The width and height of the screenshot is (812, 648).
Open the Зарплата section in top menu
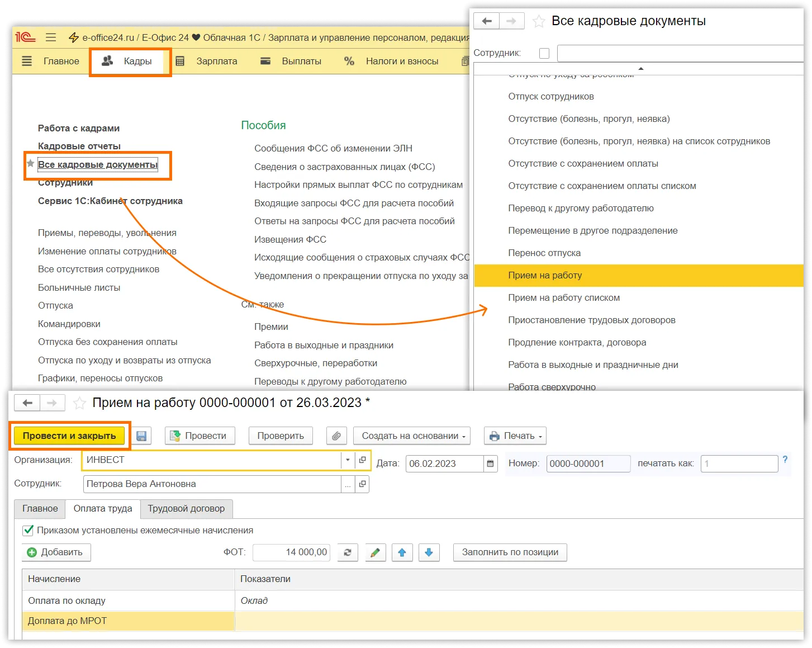[x=216, y=62]
